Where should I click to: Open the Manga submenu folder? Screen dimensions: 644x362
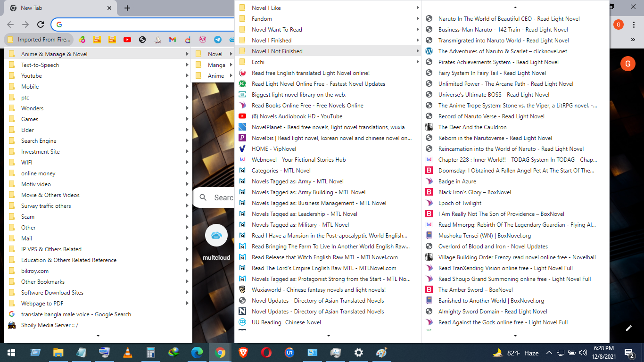tap(213, 65)
